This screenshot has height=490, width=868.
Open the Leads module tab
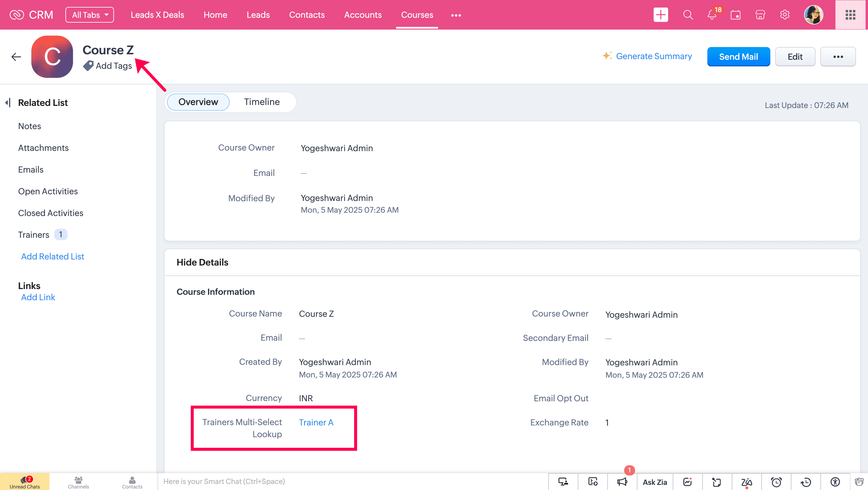(258, 15)
